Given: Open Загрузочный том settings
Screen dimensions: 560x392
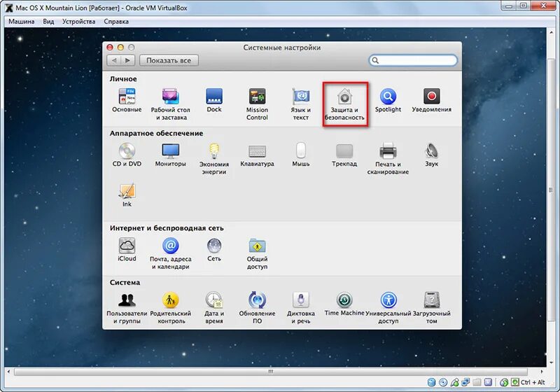Looking at the screenshot, I should 431,308.
